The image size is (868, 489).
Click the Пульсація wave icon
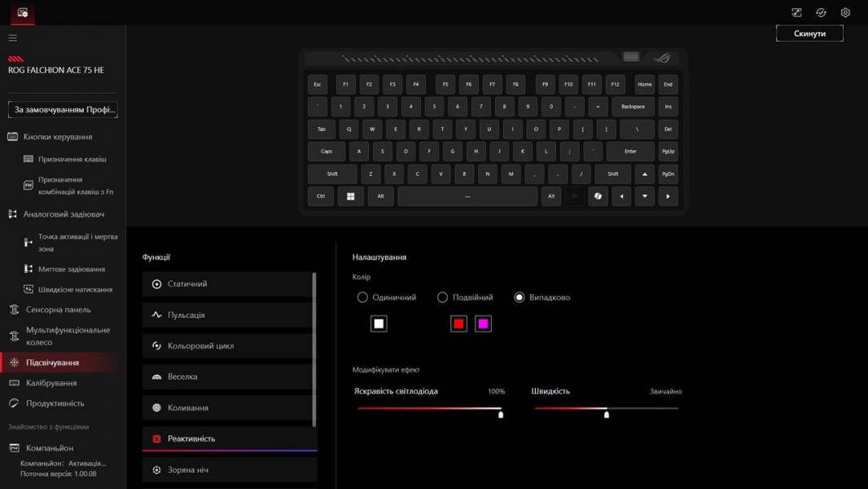pyautogui.click(x=157, y=315)
